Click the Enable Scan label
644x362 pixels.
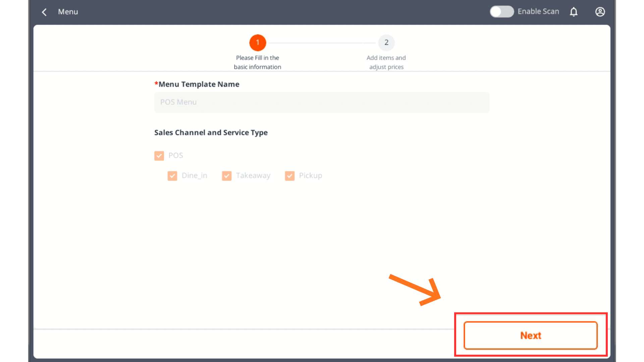tap(538, 12)
